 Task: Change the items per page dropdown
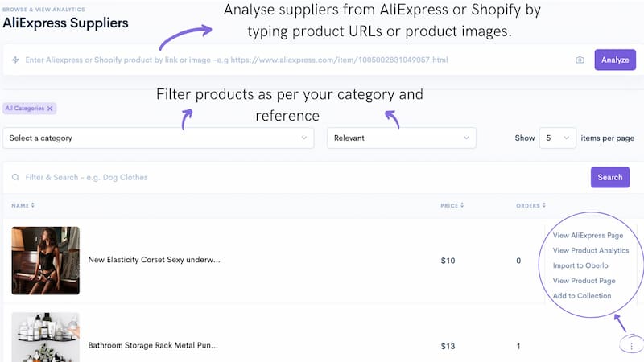point(557,138)
